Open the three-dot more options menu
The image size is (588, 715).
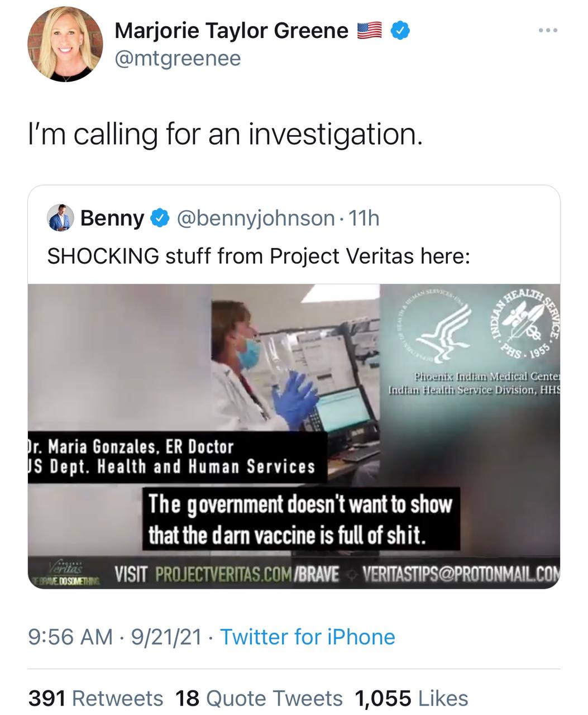pyautogui.click(x=548, y=31)
